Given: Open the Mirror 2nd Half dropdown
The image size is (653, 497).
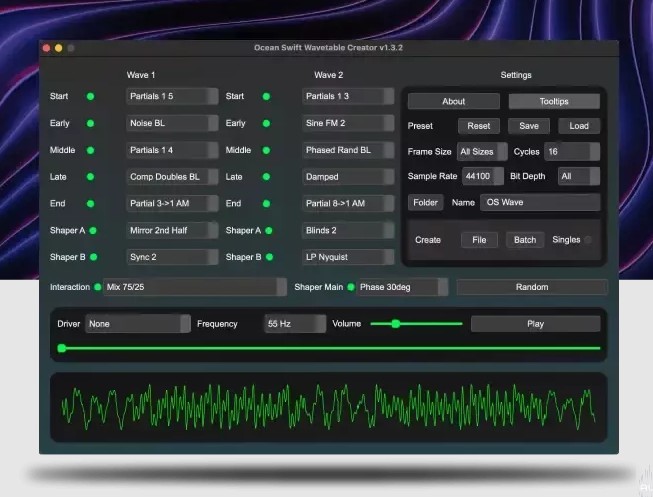Looking at the screenshot, I should (172, 230).
